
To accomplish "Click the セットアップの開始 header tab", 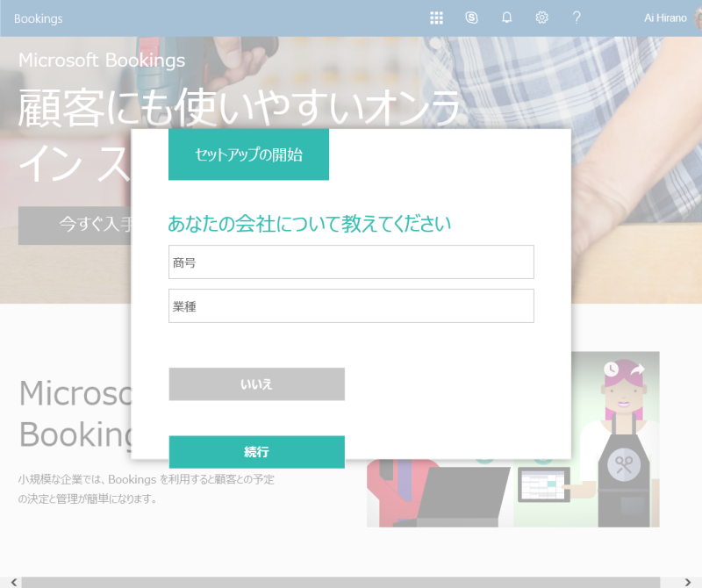I will coord(248,154).
